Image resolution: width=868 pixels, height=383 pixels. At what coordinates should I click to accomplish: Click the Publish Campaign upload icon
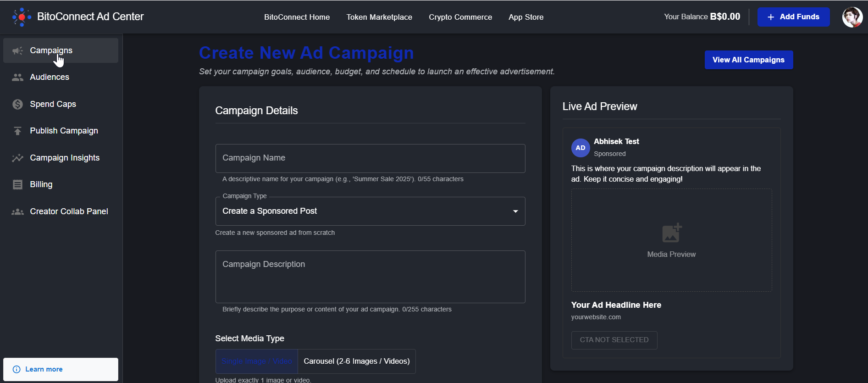coord(17,131)
